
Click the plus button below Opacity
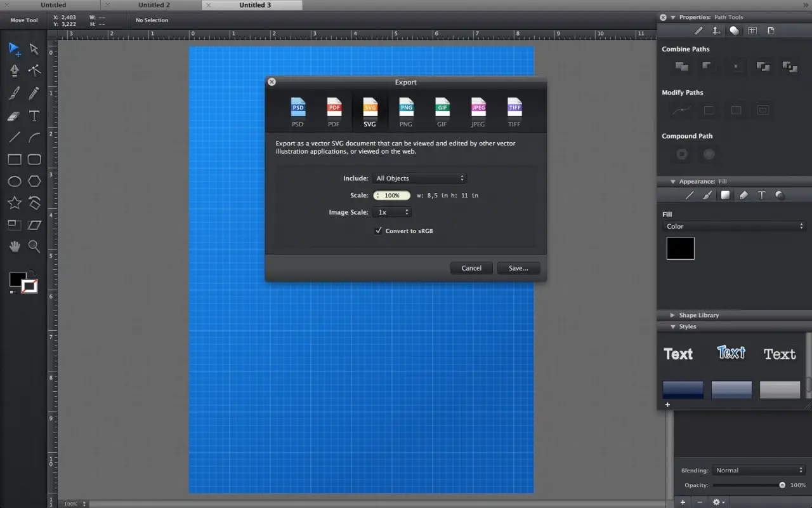[x=683, y=502]
